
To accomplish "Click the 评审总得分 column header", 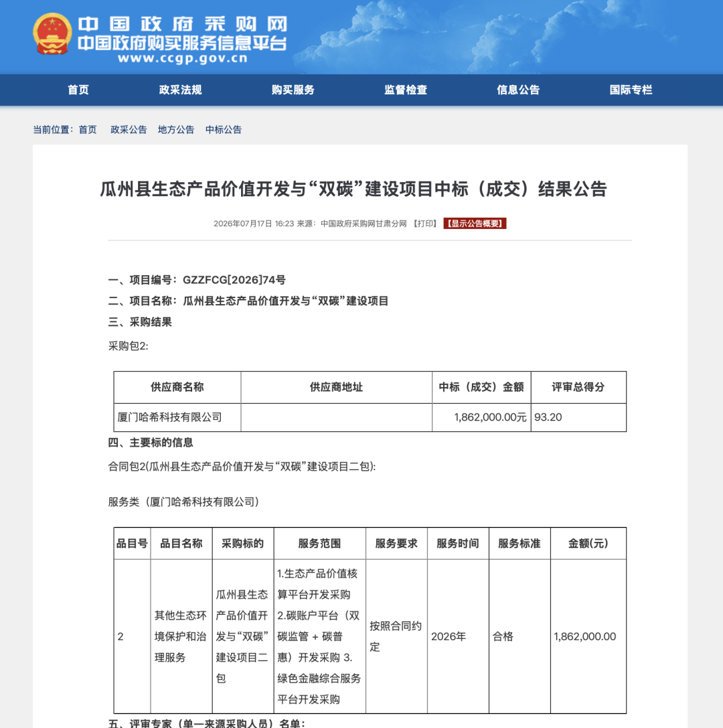I will tap(578, 387).
